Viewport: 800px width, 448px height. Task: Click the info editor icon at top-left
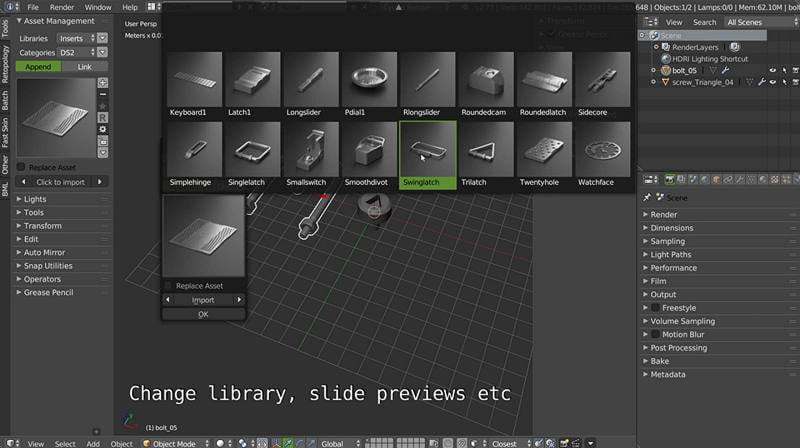[x=11, y=7]
